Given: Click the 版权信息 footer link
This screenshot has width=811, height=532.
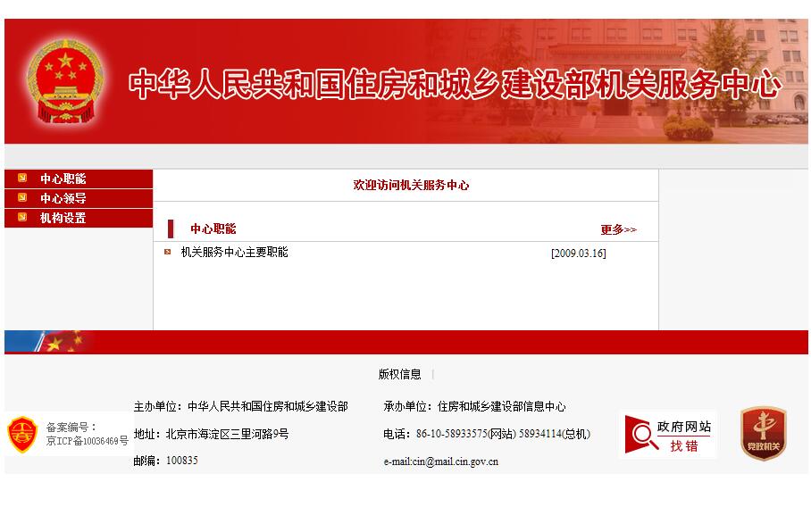Looking at the screenshot, I should (x=399, y=374).
